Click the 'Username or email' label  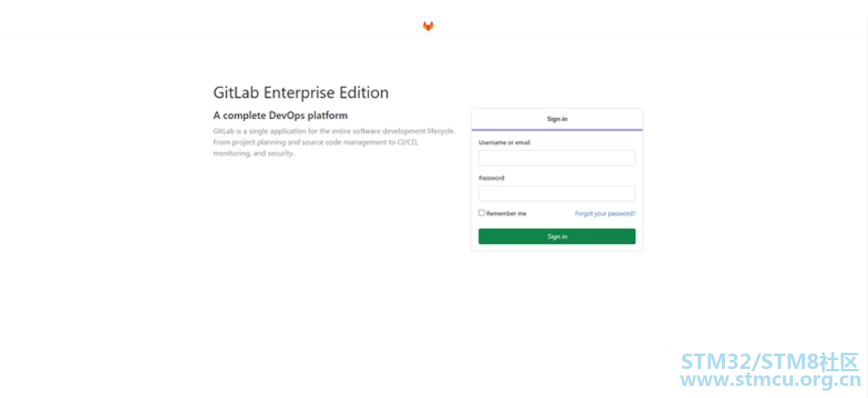click(505, 143)
